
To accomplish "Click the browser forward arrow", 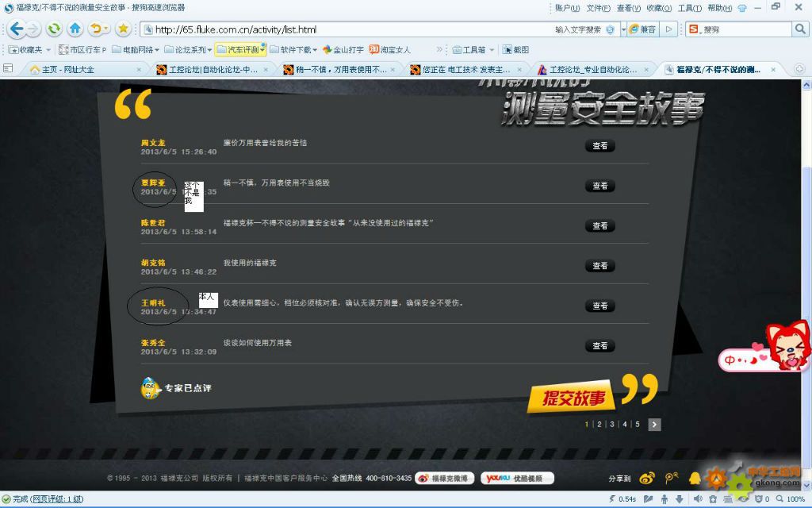I will click(x=33, y=29).
